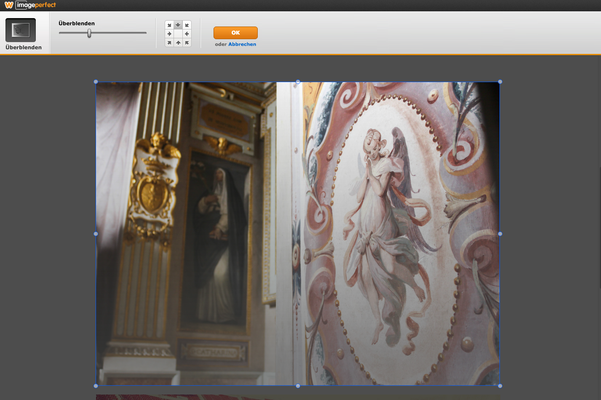Click the top-right selection handle of the image

[500, 82]
